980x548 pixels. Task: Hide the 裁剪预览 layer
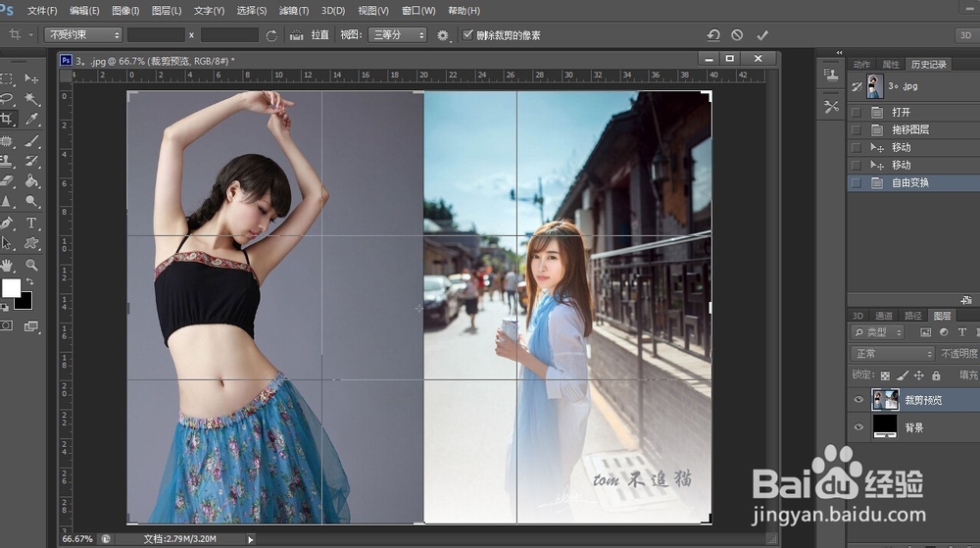[x=858, y=400]
